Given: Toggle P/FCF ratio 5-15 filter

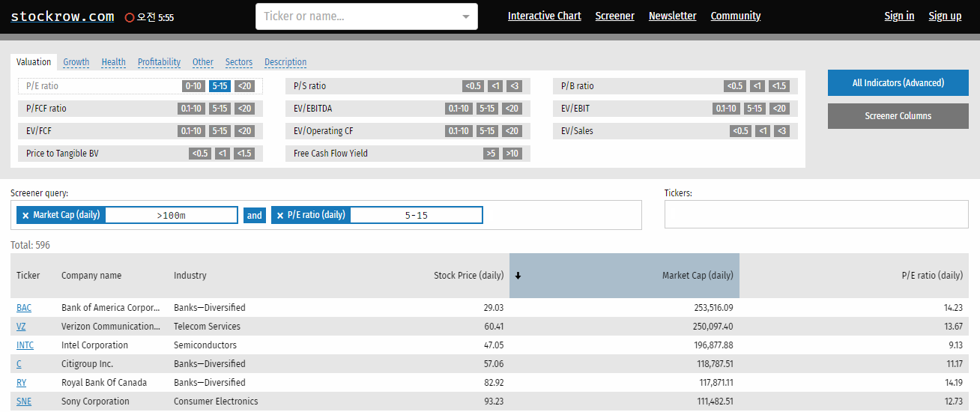Looking at the screenshot, I should [x=220, y=109].
